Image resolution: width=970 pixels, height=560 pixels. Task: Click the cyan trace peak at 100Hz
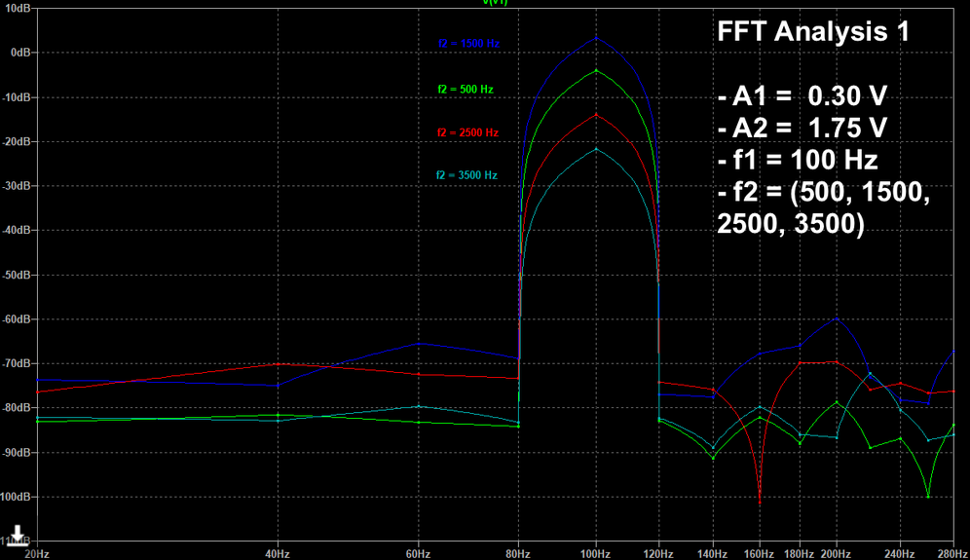point(596,149)
